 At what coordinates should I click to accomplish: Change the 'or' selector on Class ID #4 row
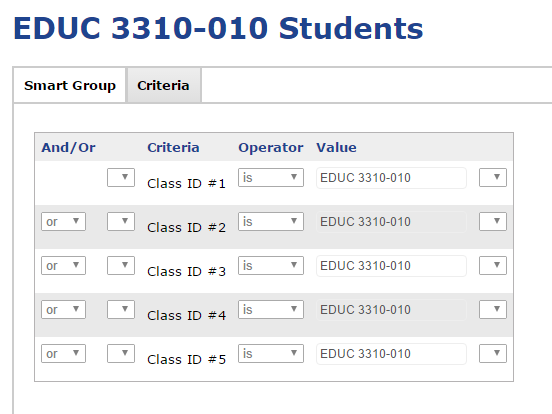tap(63, 309)
